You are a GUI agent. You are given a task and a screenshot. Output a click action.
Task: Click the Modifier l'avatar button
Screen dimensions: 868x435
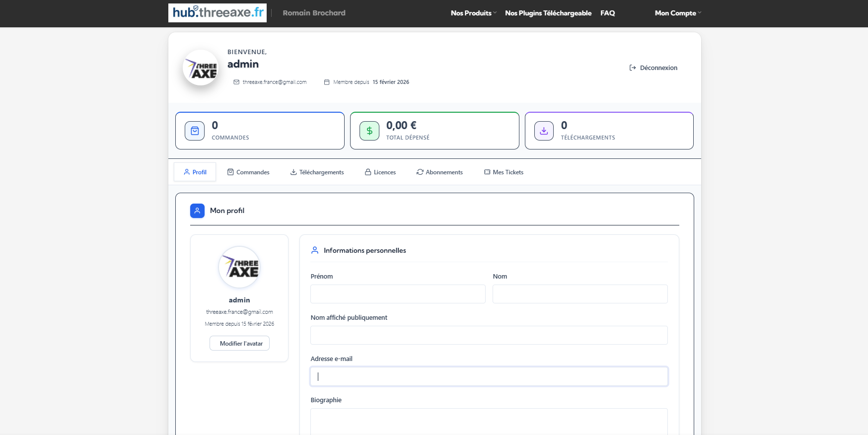pos(239,343)
